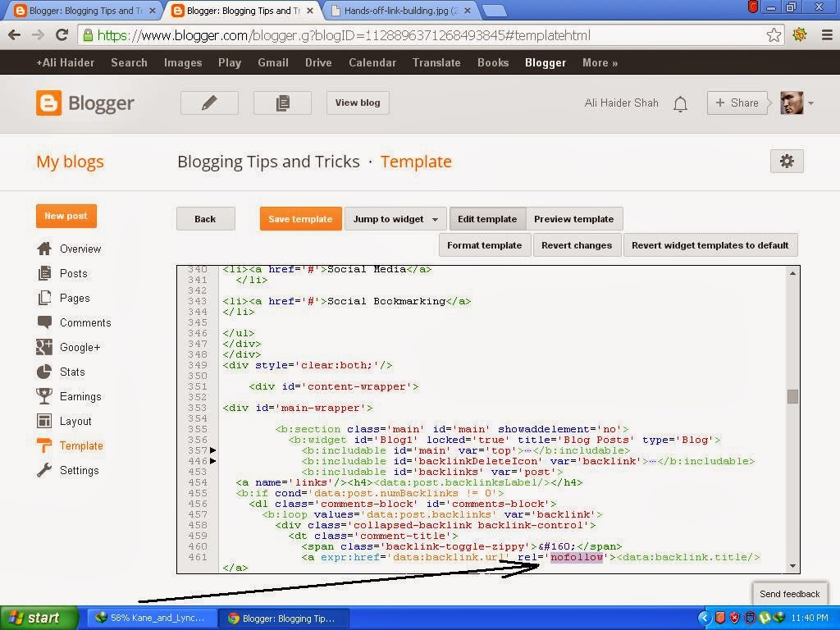Viewport: 840px width, 630px height.
Task: Open Images in Google bar
Action: [183, 62]
